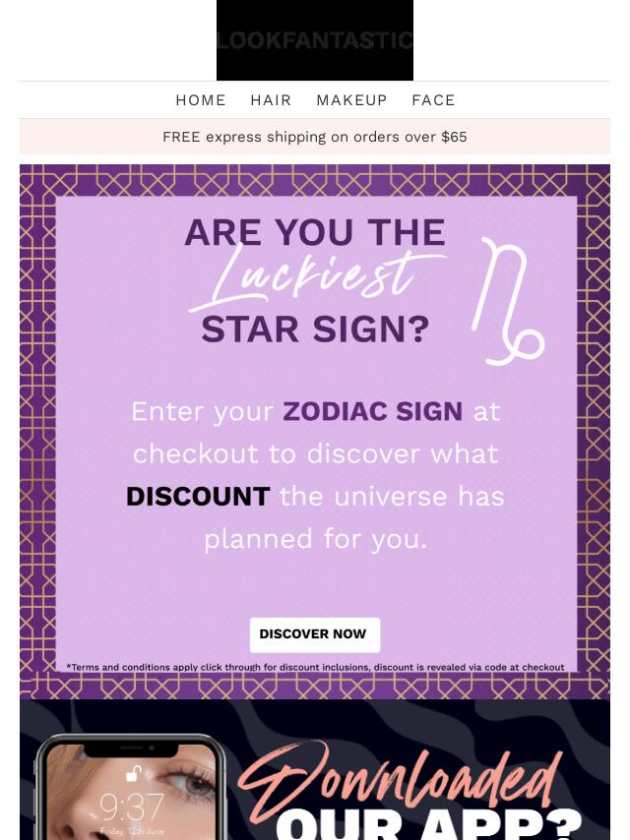630x840 pixels.
Task: Click the free express shipping banner
Action: pos(315,137)
